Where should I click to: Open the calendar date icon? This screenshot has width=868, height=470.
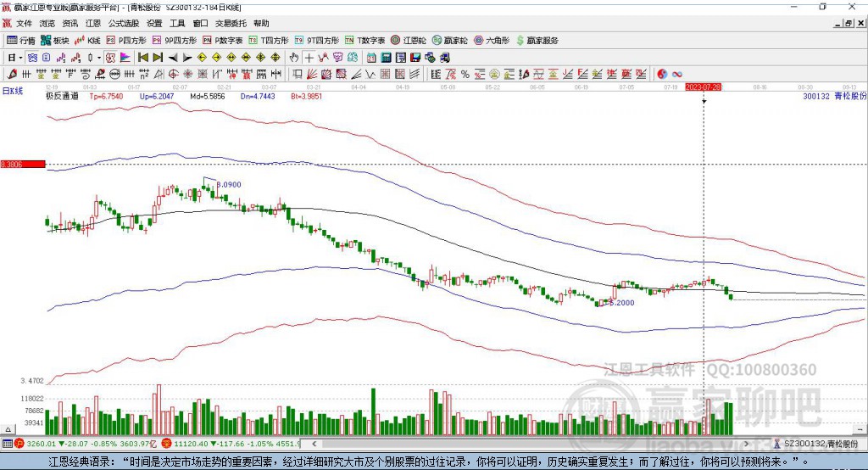tap(371, 58)
